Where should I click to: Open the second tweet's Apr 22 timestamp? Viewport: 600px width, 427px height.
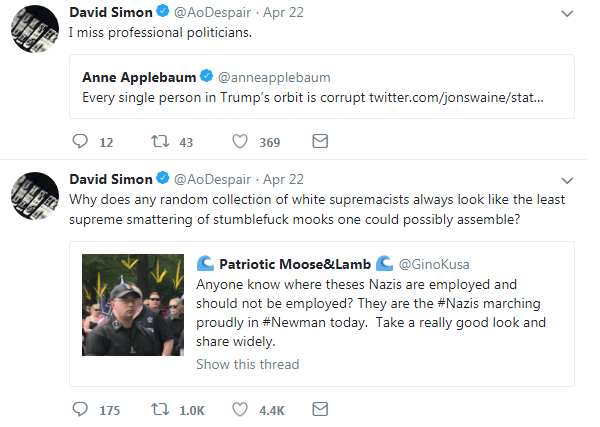coord(283,179)
